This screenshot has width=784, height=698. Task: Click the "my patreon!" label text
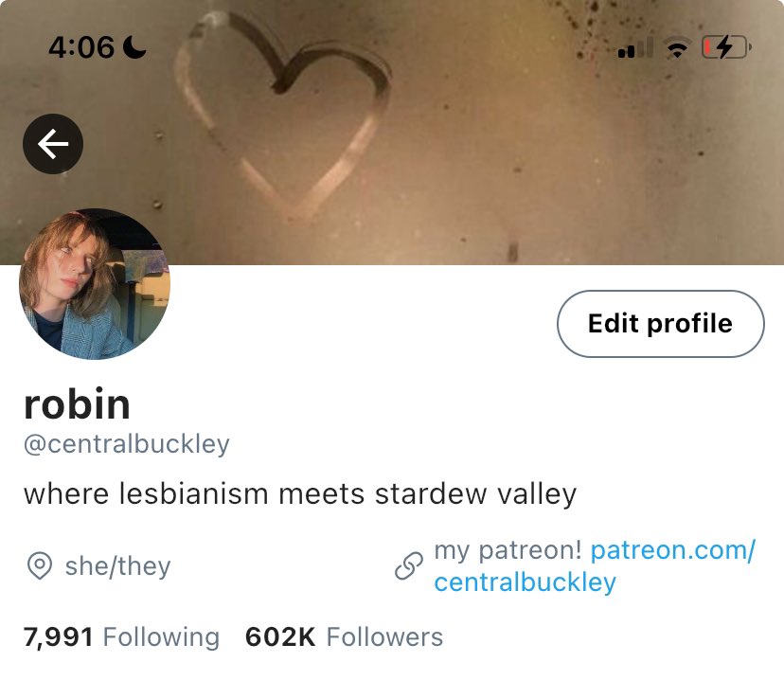508,550
